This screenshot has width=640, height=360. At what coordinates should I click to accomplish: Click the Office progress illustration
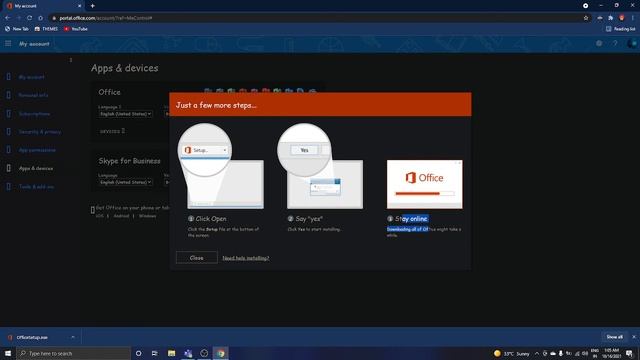tap(424, 184)
